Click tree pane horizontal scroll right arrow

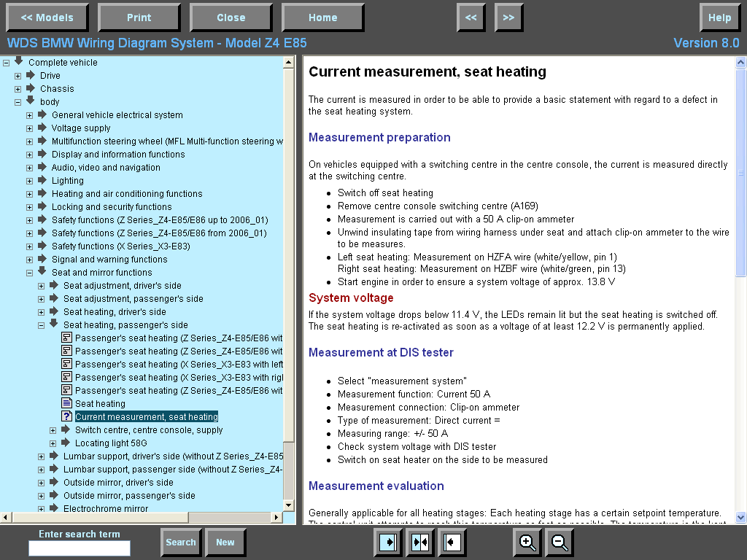click(x=276, y=517)
